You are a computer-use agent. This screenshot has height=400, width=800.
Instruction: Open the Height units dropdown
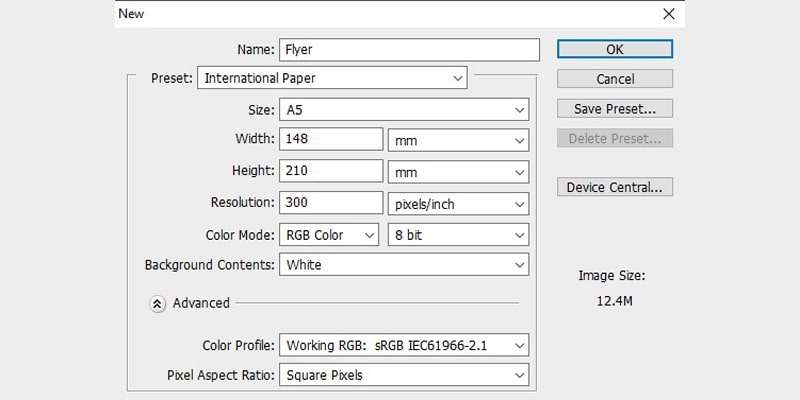point(458,172)
